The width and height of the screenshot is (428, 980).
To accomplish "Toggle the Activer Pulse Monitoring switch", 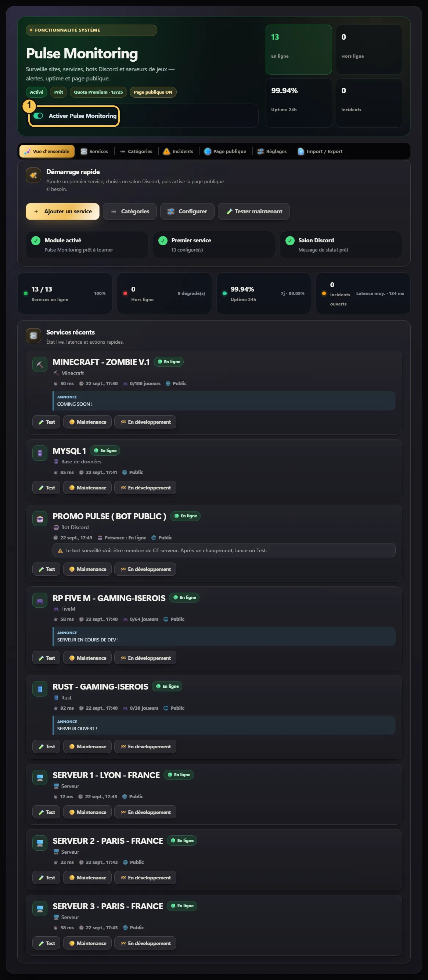I will pos(38,116).
